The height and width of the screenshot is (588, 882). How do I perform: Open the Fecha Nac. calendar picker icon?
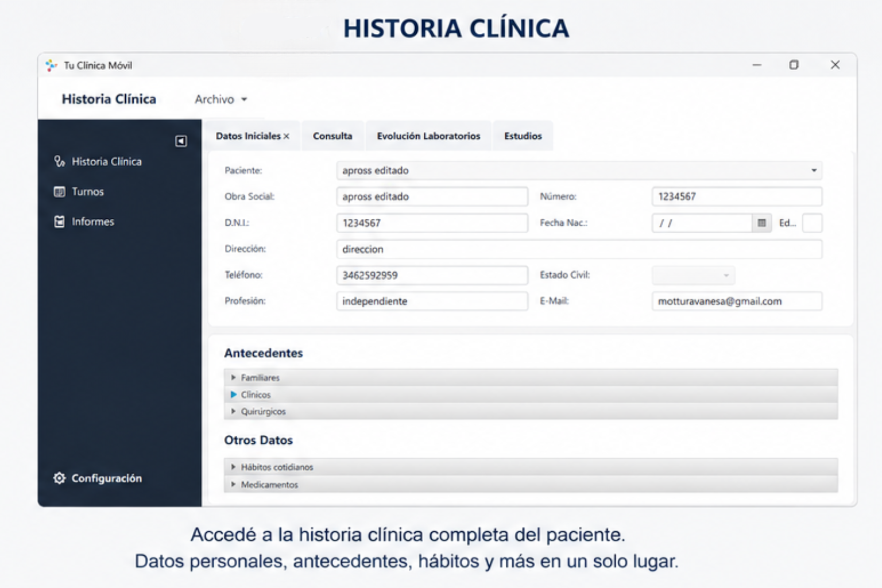click(x=761, y=223)
